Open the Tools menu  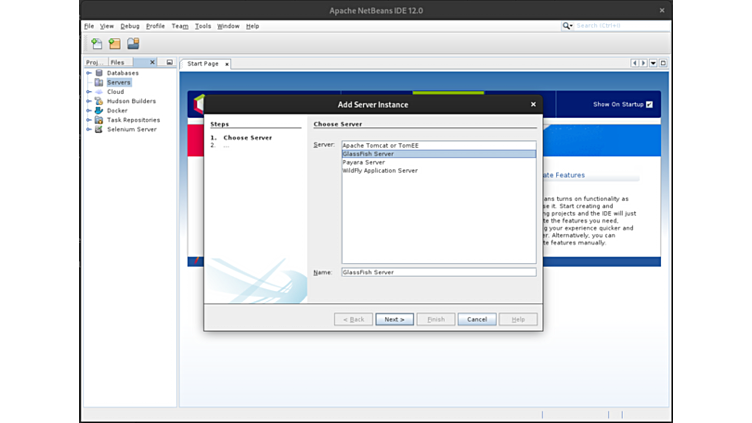coord(202,26)
